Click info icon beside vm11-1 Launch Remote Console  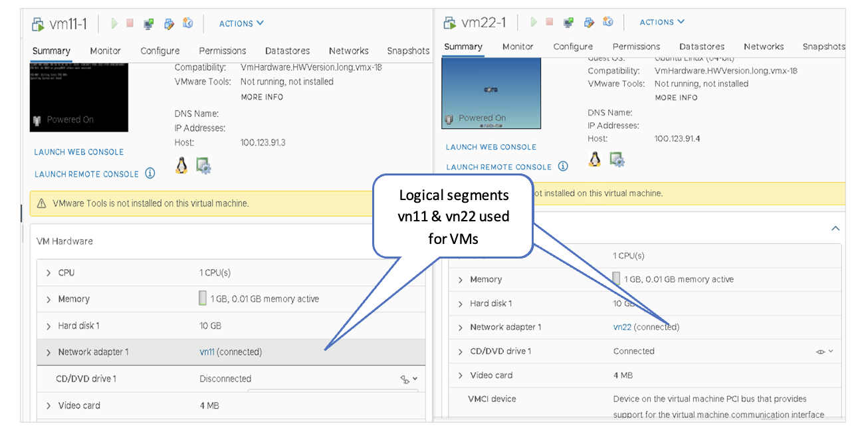pos(150,173)
